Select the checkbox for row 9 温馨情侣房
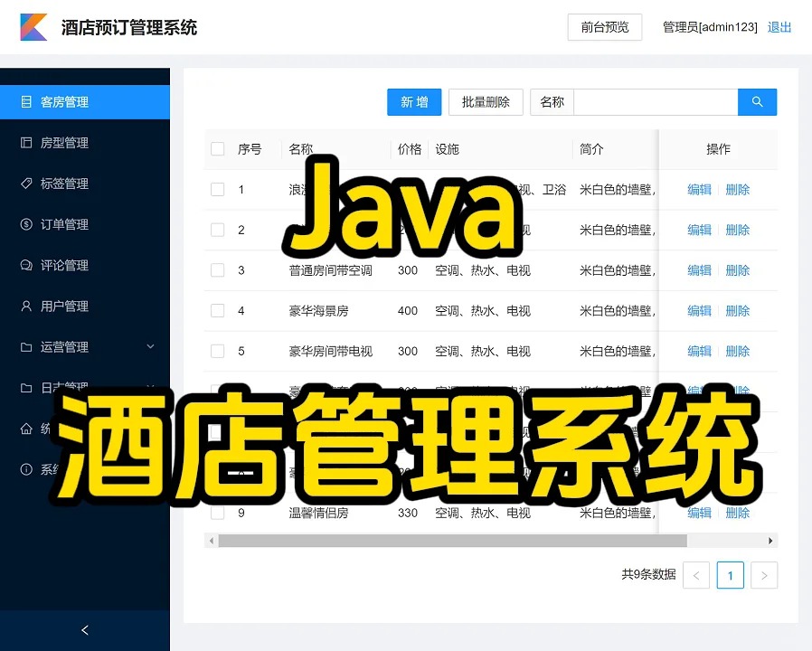 point(217,513)
